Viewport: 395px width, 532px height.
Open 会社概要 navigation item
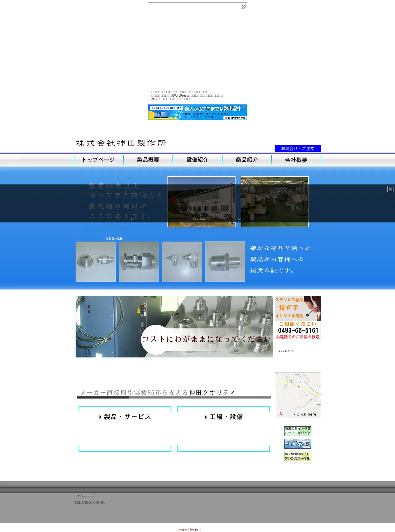(296, 160)
